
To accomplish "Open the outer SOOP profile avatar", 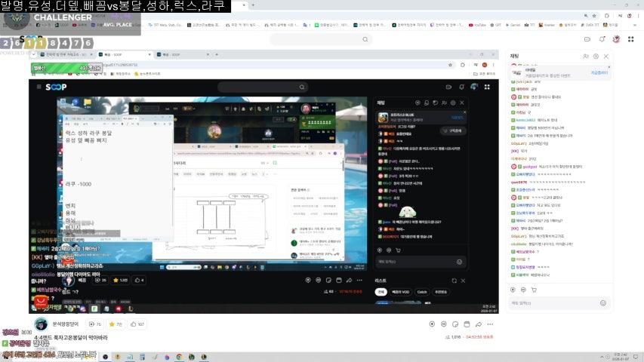I will pos(616,39).
